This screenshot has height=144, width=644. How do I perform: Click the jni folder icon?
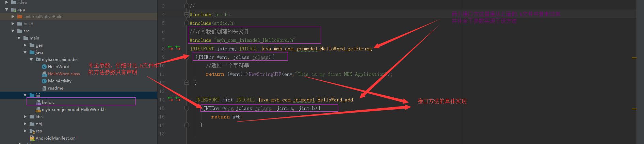[x=32, y=95]
